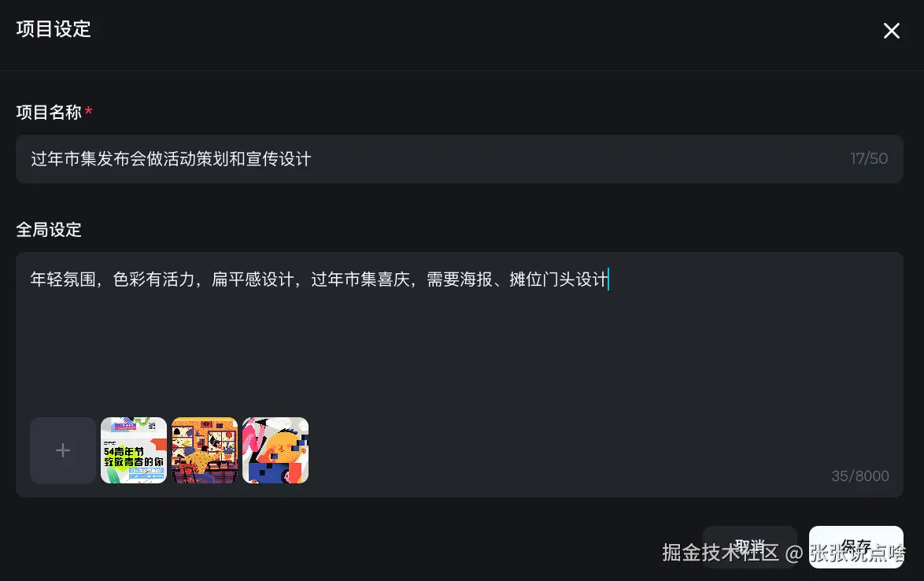Focus the 全局设定 text area
Viewport: 924px width, 581px height.
pyautogui.click(x=460, y=375)
